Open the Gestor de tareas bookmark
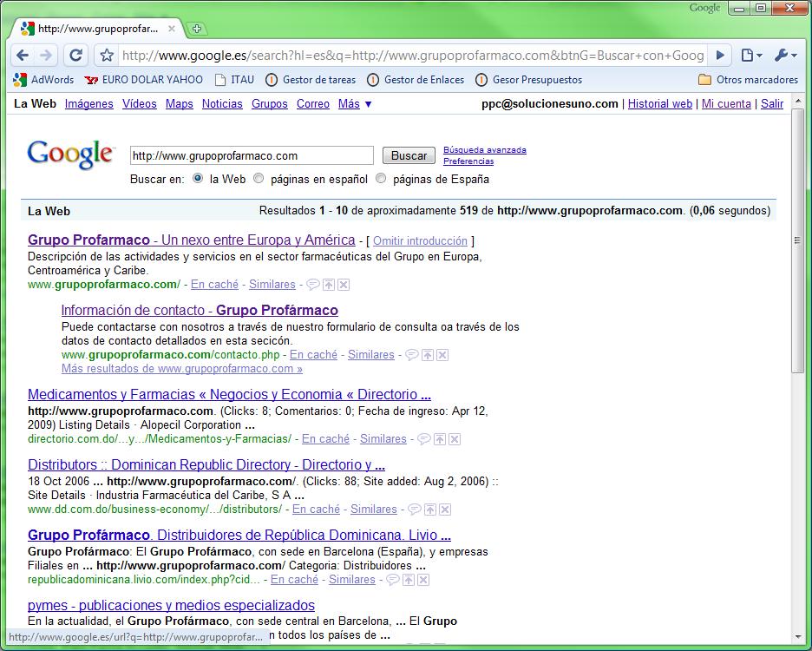This screenshot has height=651, width=812. (311, 80)
